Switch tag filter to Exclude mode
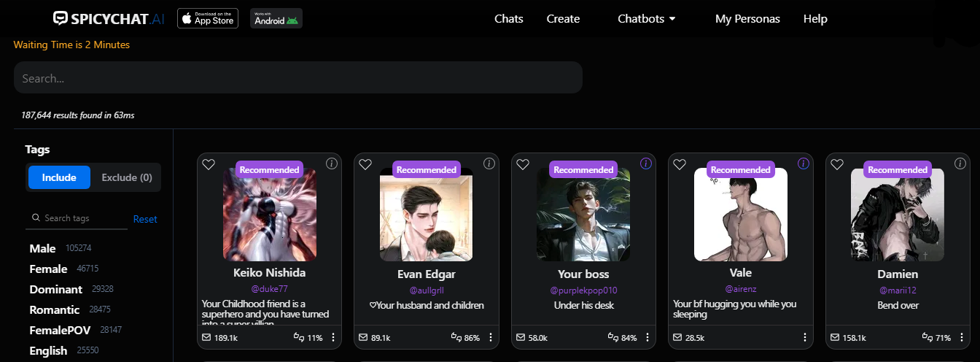980x362 pixels. [126, 177]
